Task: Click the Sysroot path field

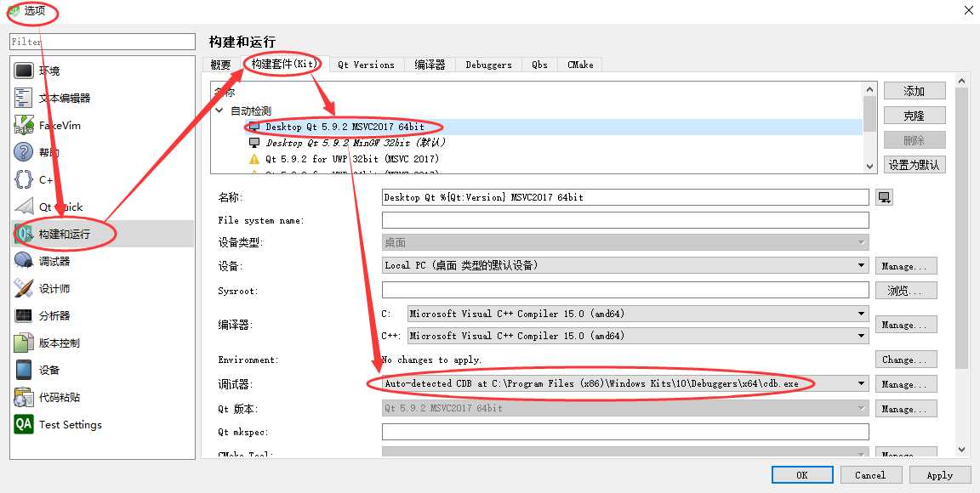Action: tap(625, 290)
